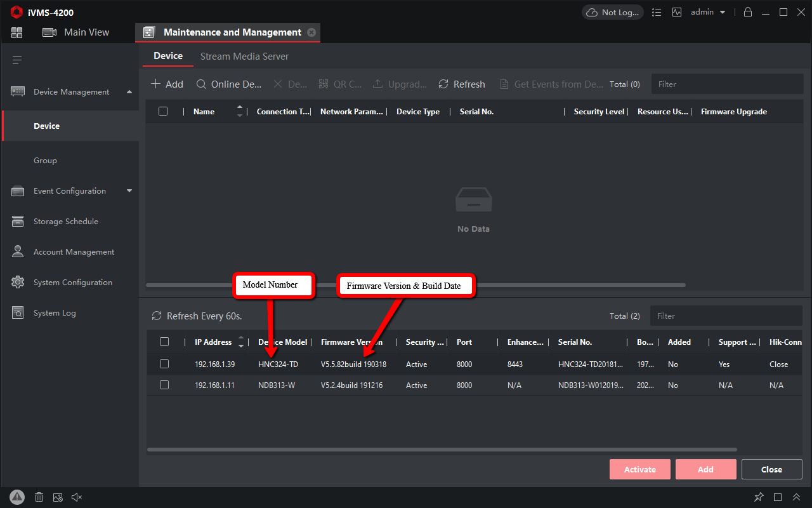This screenshot has height=508, width=812.
Task: Click firmware V5.2.4build 191216 cell
Action: coord(351,385)
